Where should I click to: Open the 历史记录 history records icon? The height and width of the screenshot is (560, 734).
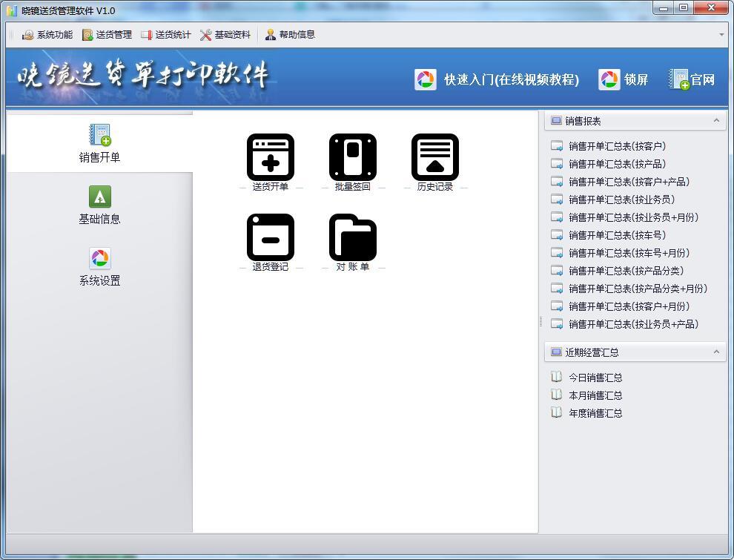pyautogui.click(x=435, y=157)
